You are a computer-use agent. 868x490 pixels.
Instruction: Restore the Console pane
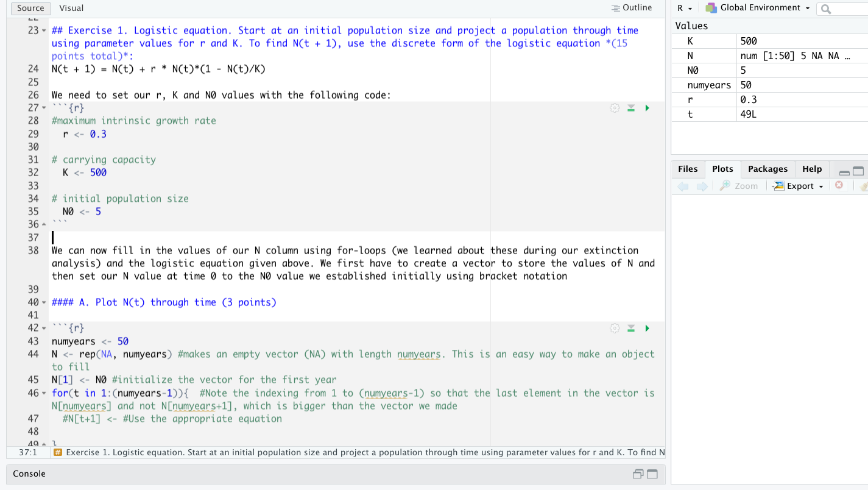coord(638,474)
